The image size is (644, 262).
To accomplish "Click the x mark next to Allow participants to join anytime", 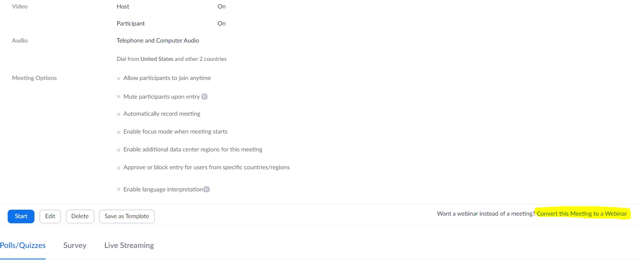I will click(x=119, y=79).
